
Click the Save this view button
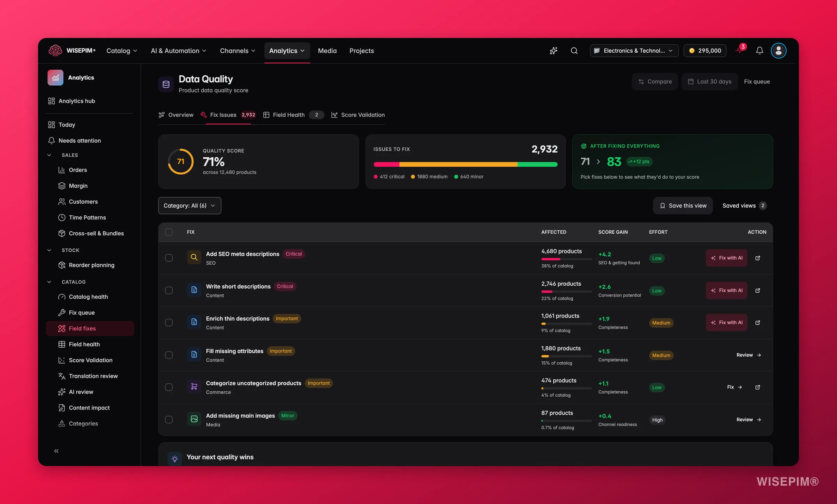pos(683,205)
